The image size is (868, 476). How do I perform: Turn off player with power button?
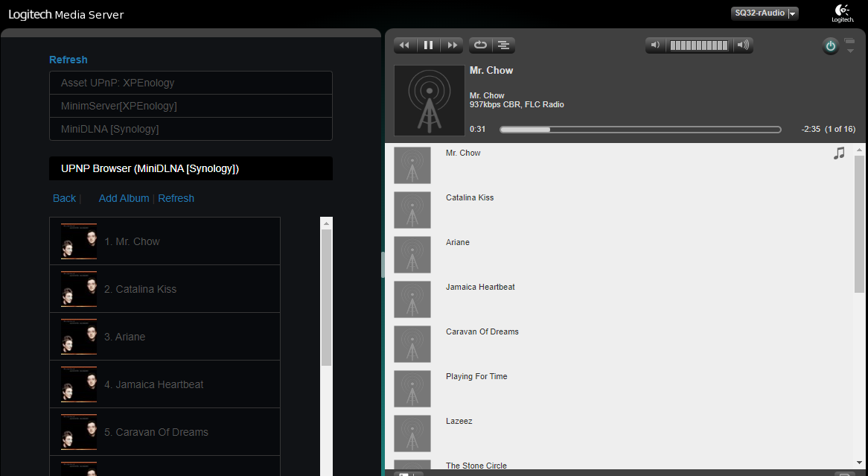click(x=830, y=46)
